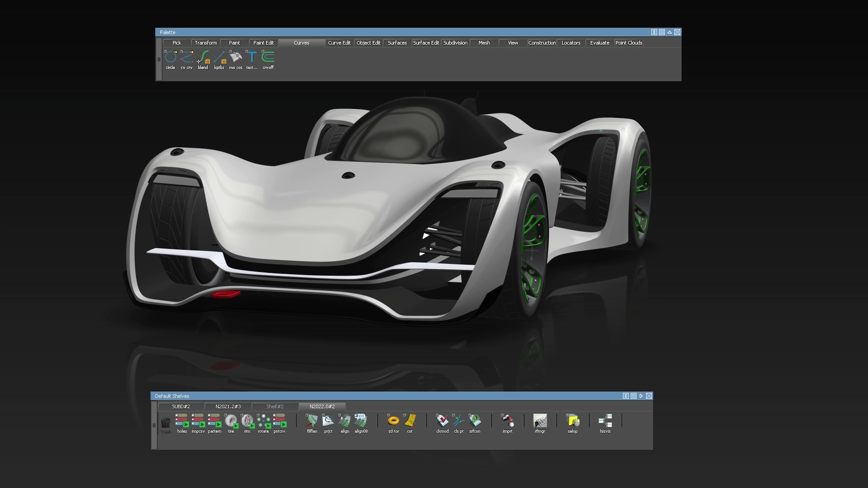Pick the cv crv tool

pos(187,57)
